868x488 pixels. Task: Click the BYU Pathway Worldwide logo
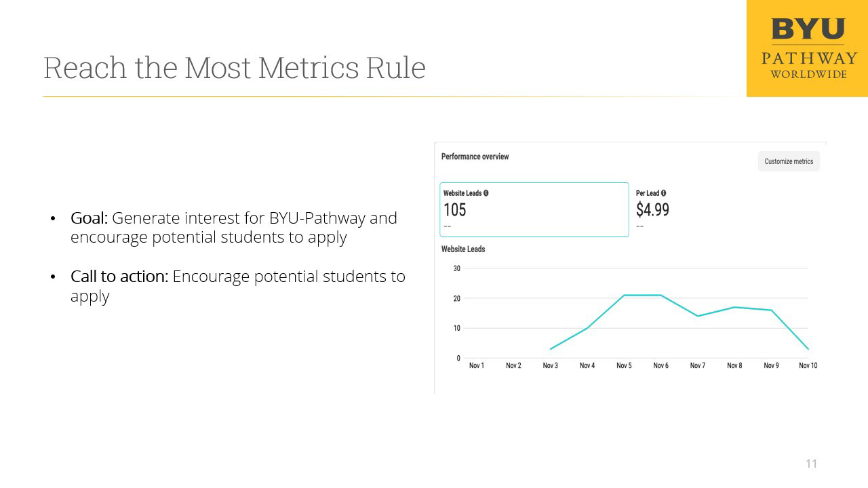coord(807,48)
